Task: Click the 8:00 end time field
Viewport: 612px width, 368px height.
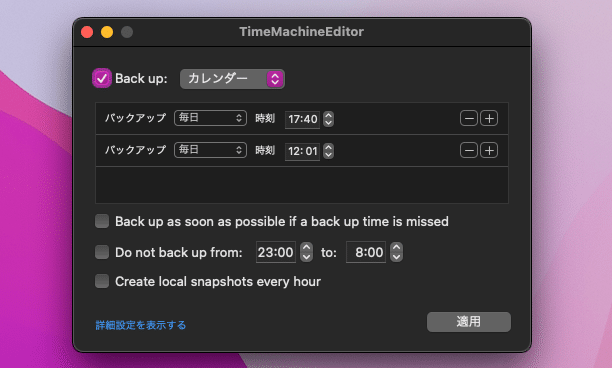Action: (x=366, y=252)
